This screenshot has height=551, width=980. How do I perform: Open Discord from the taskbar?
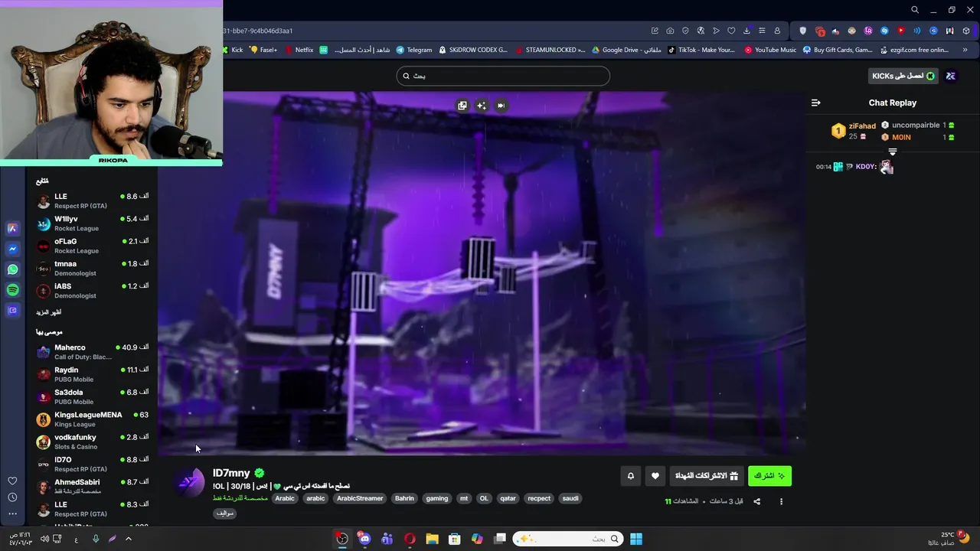tap(364, 539)
